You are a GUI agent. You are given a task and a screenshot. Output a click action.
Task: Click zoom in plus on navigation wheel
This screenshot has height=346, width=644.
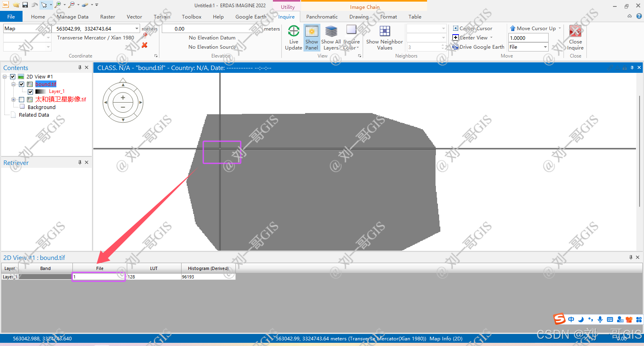click(x=123, y=98)
